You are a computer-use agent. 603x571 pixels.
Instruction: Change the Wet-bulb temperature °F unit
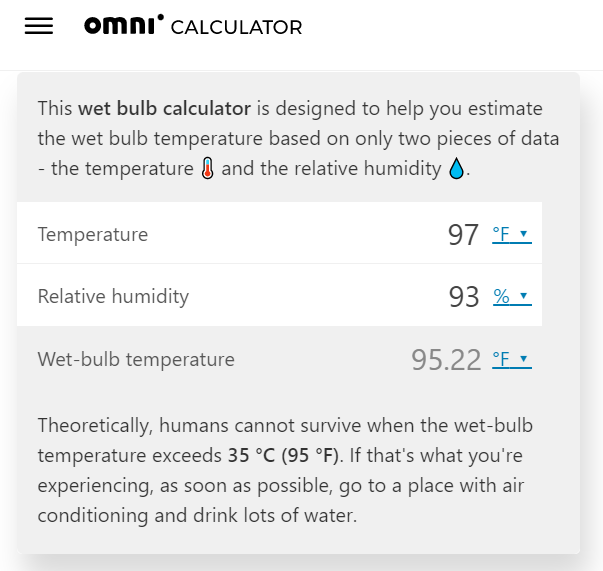510,359
